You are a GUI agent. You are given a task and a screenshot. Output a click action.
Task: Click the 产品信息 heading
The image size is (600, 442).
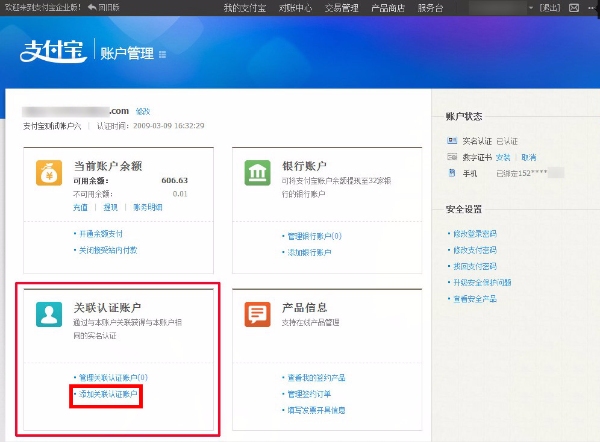(x=305, y=308)
